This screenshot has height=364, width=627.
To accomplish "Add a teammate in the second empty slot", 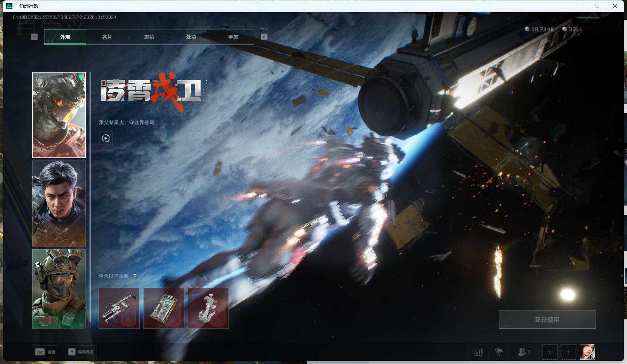I will coord(568,352).
